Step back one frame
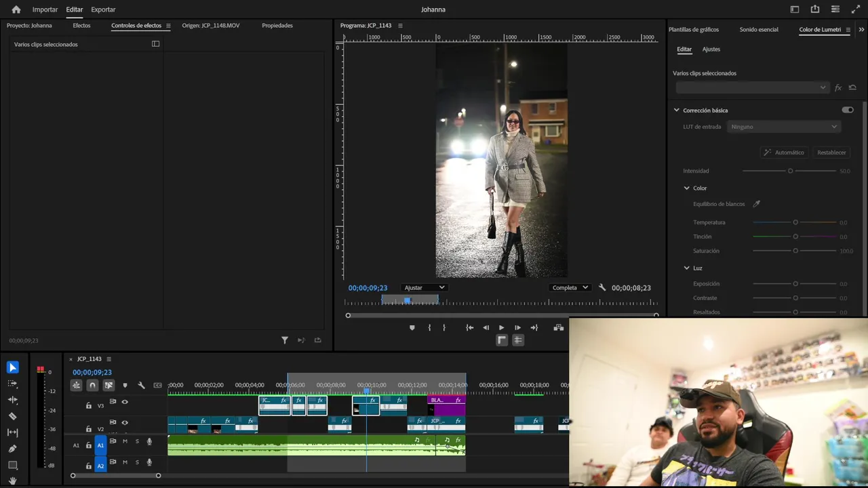The image size is (868, 488). coord(486,327)
